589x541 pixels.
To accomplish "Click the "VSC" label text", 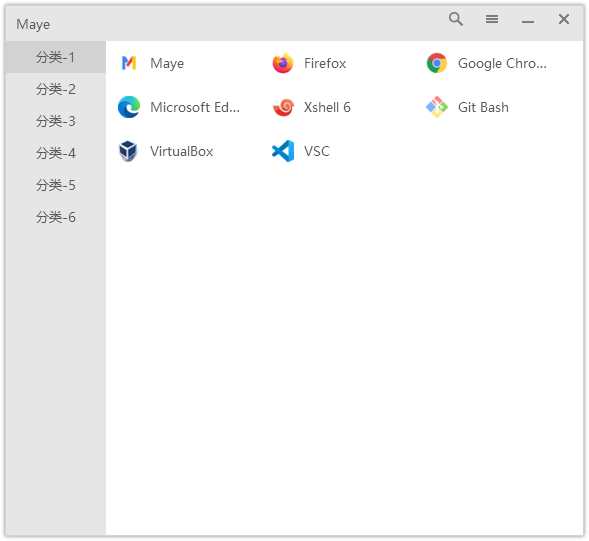I will (x=317, y=151).
